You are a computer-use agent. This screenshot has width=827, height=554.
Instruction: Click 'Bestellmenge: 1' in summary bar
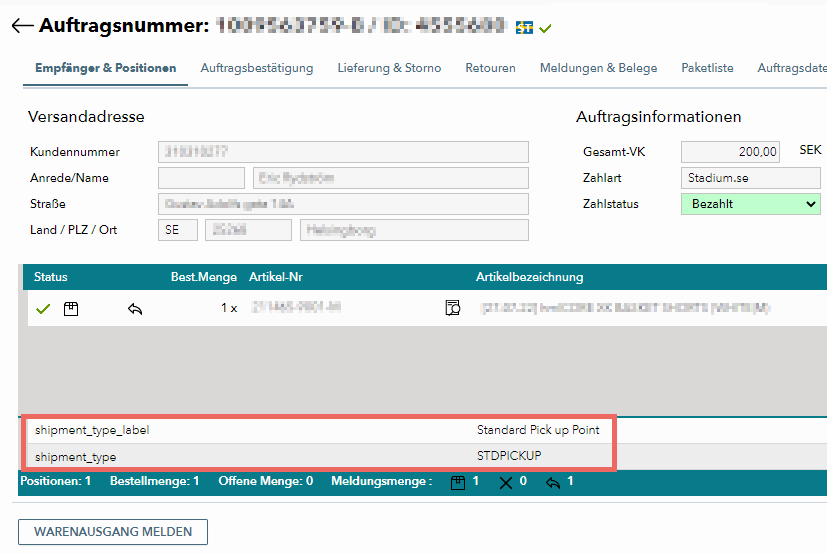point(155,481)
